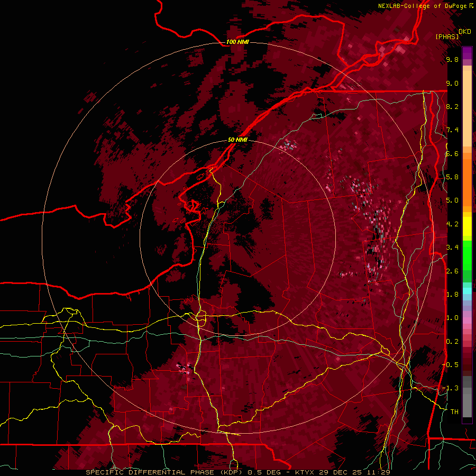
Task: Click the 9.8 value on the color scale
Action: pyautogui.click(x=452, y=59)
